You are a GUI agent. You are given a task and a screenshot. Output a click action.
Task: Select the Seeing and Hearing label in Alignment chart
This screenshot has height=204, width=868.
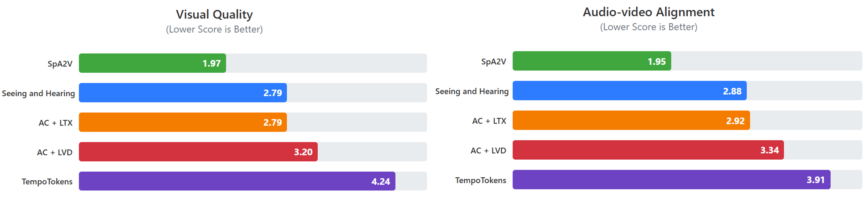[x=472, y=91]
